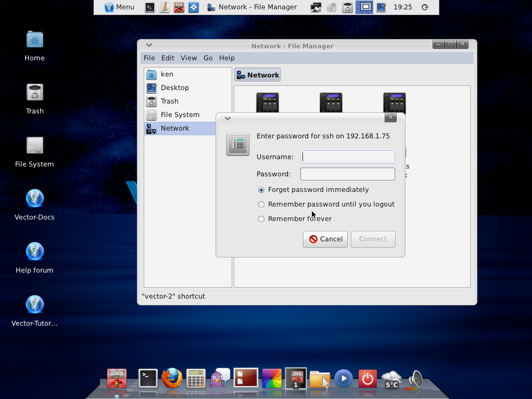Open the File Manager window menu arrow
Screen dimensions: 532x399
coord(149,45)
